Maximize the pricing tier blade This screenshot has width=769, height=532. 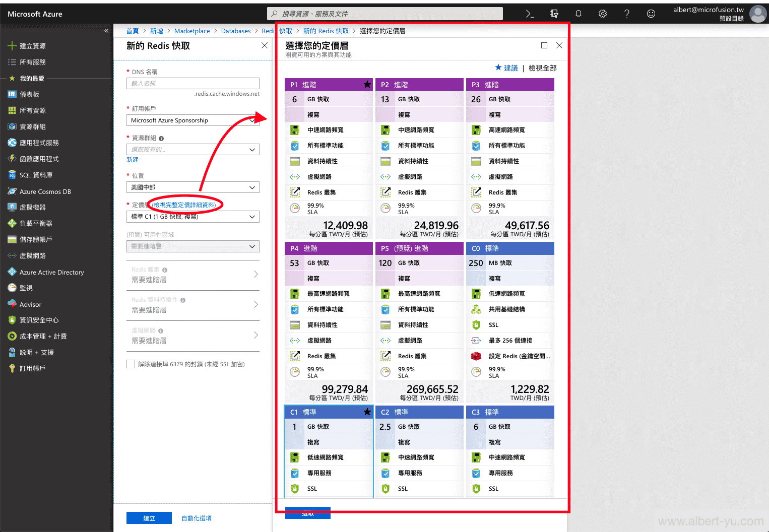coord(544,45)
